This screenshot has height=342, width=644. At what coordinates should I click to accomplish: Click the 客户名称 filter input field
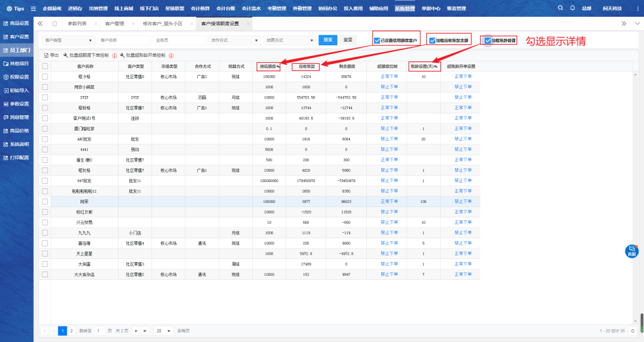pos(122,40)
